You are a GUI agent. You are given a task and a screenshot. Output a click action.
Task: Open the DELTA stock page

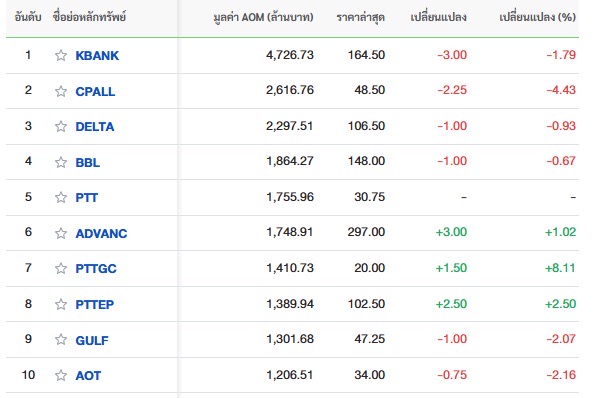click(x=95, y=127)
